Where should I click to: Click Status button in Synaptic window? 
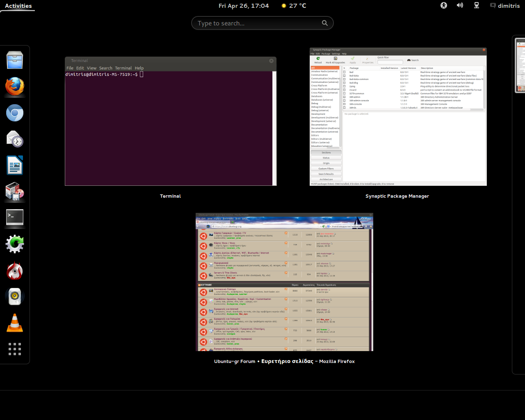(326, 158)
